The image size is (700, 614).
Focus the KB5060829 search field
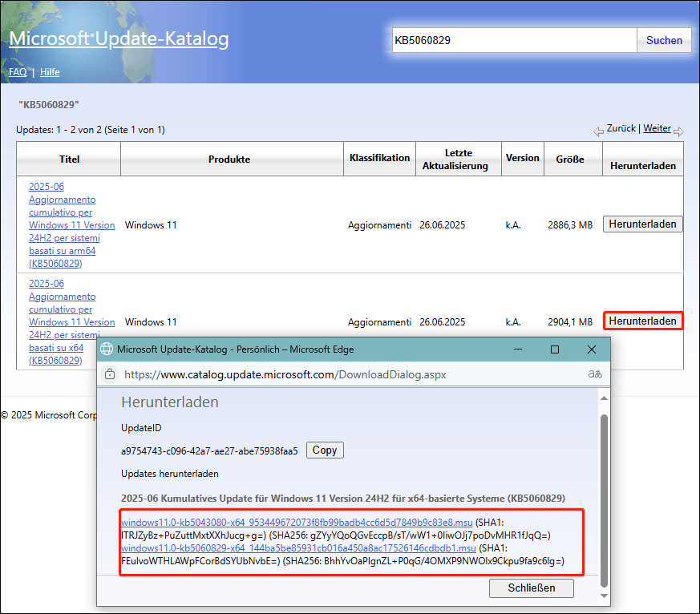click(x=514, y=40)
